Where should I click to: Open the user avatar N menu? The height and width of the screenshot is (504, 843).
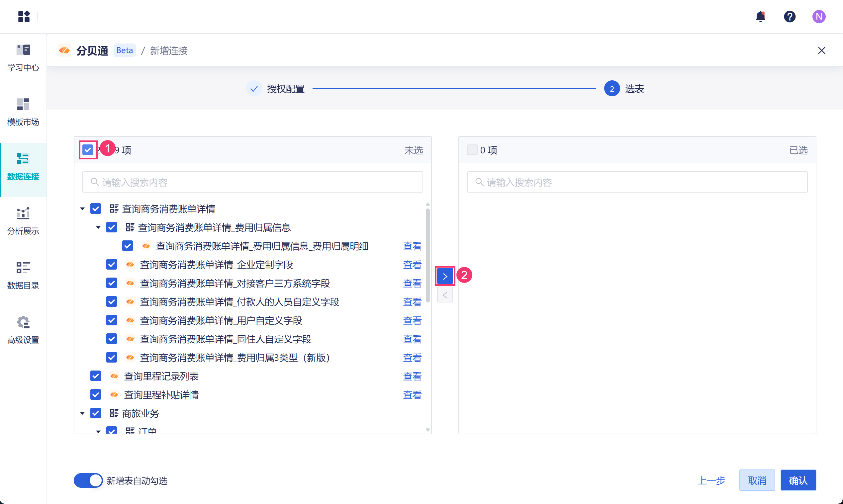click(818, 16)
